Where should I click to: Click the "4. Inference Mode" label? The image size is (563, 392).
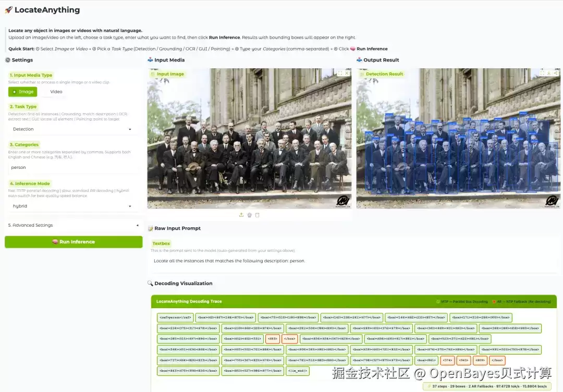coord(30,183)
